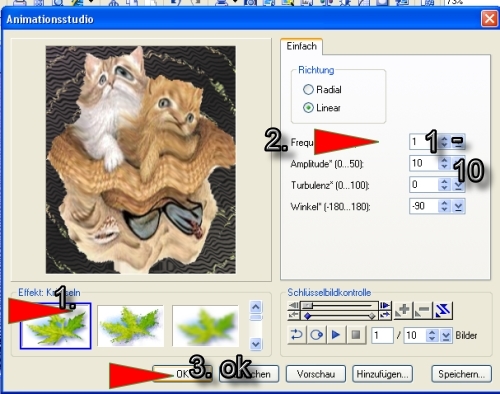Click the Speichern... button
This screenshot has height=394, width=500.
point(461,374)
